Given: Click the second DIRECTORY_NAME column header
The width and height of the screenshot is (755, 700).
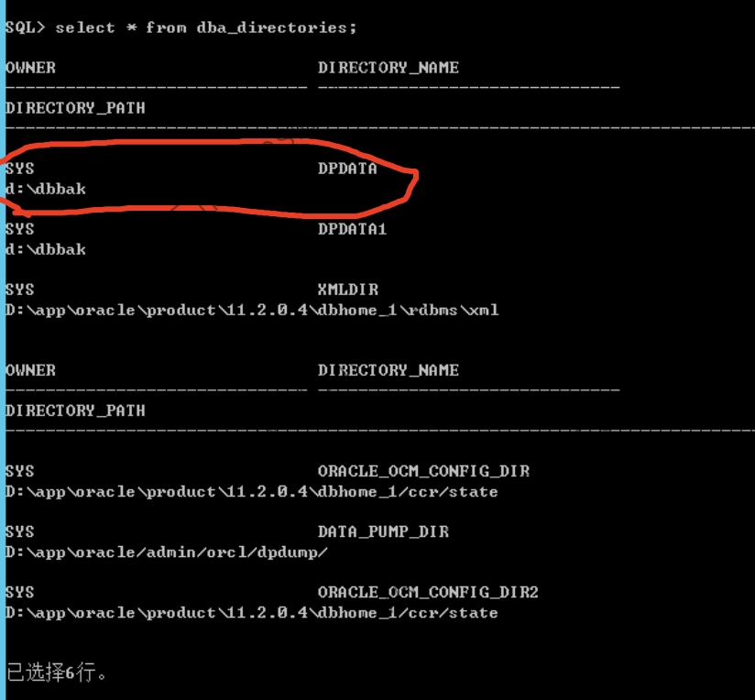Looking at the screenshot, I should pyautogui.click(x=388, y=370).
